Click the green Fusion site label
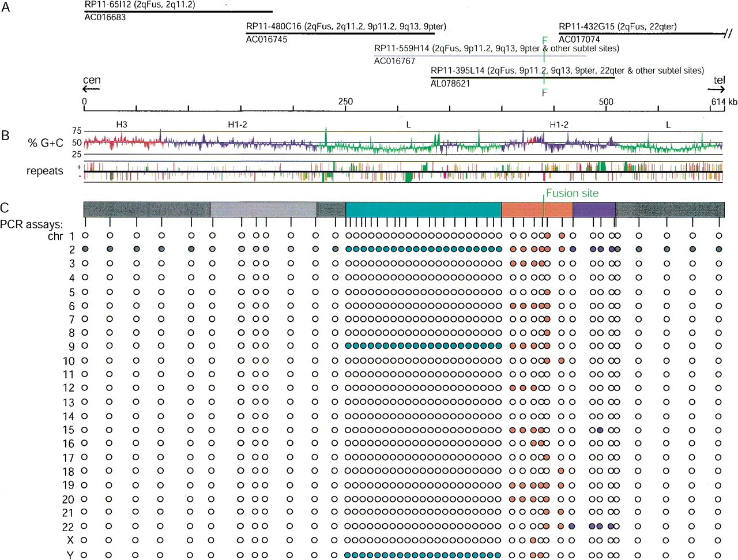 coord(572,193)
